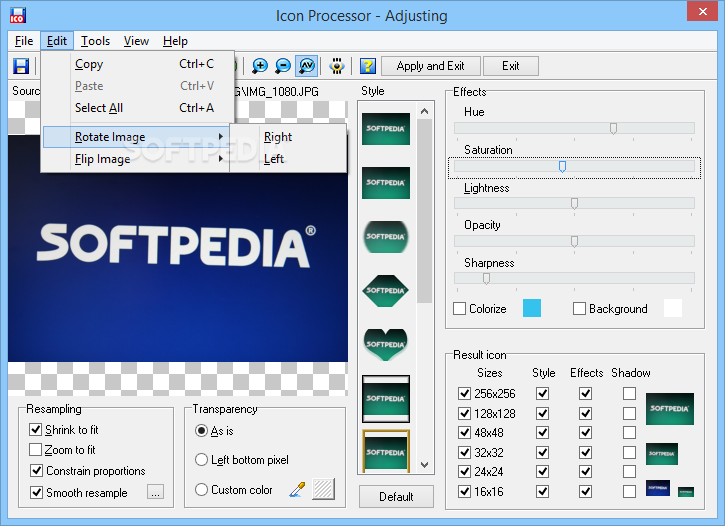Toggle Constrain proportions checkbox
The width and height of the screenshot is (725, 526).
click(x=37, y=471)
